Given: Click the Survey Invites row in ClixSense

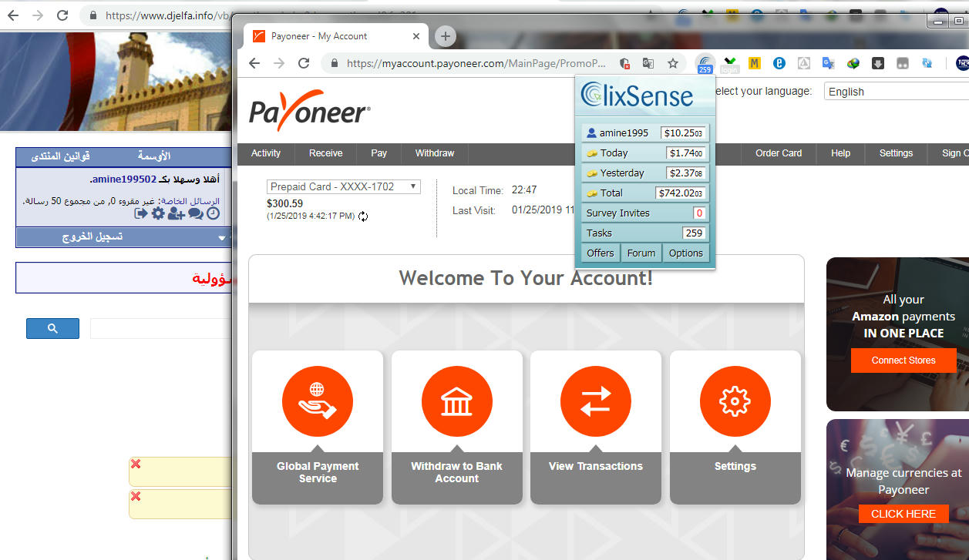Looking at the screenshot, I should pos(645,213).
